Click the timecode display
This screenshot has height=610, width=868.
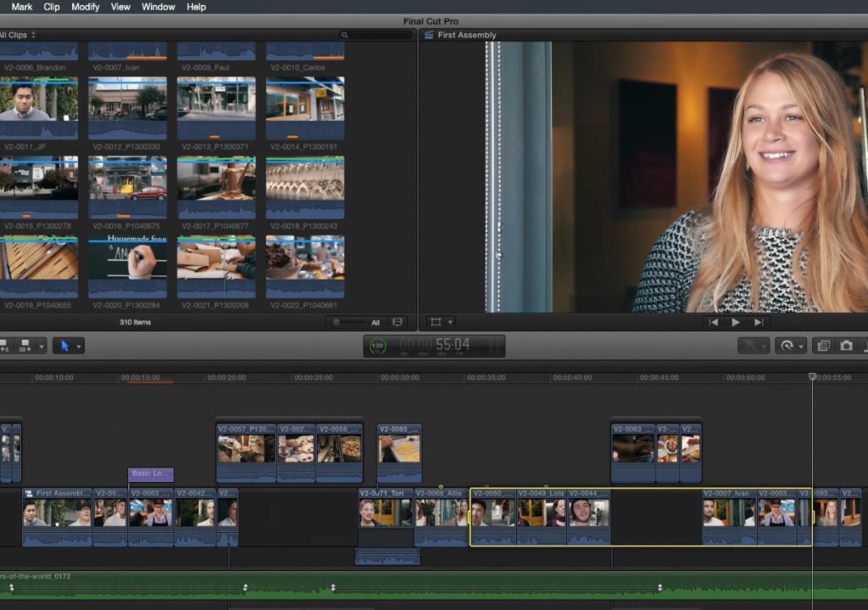click(x=434, y=346)
